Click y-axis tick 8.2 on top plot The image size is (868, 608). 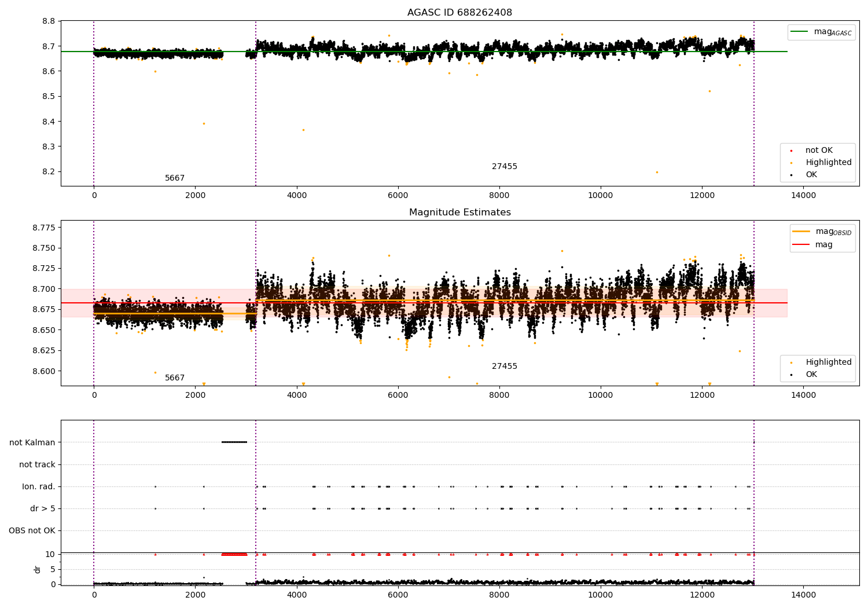[49, 172]
